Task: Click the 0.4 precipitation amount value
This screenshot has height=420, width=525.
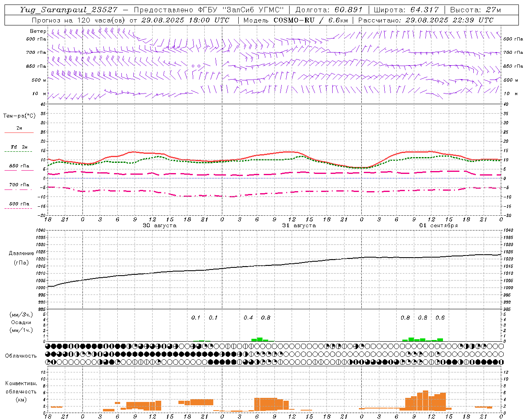Action: [x=249, y=318]
